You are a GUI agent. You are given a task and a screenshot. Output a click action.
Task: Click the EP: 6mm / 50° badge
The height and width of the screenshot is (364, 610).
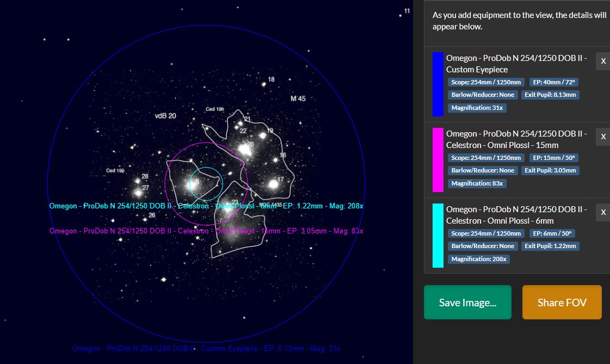(x=552, y=233)
